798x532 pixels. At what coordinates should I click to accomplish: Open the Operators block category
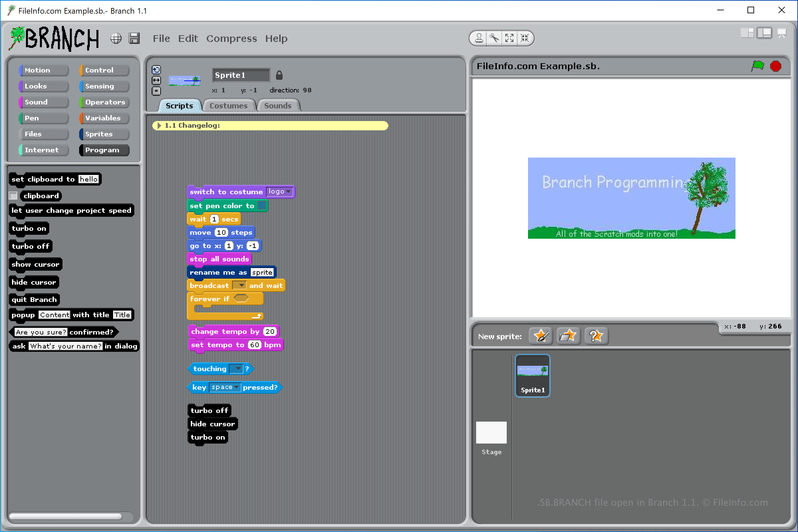pyautogui.click(x=104, y=102)
